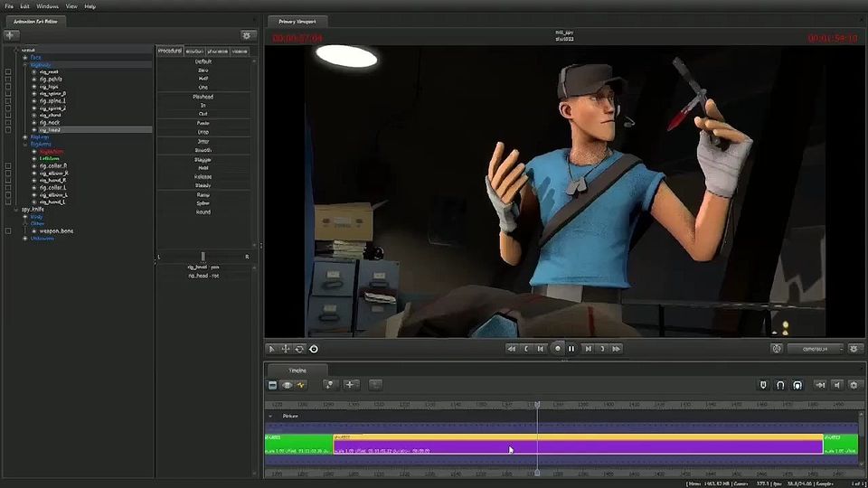Open the Windows menu
868x488 pixels.
pos(47,6)
